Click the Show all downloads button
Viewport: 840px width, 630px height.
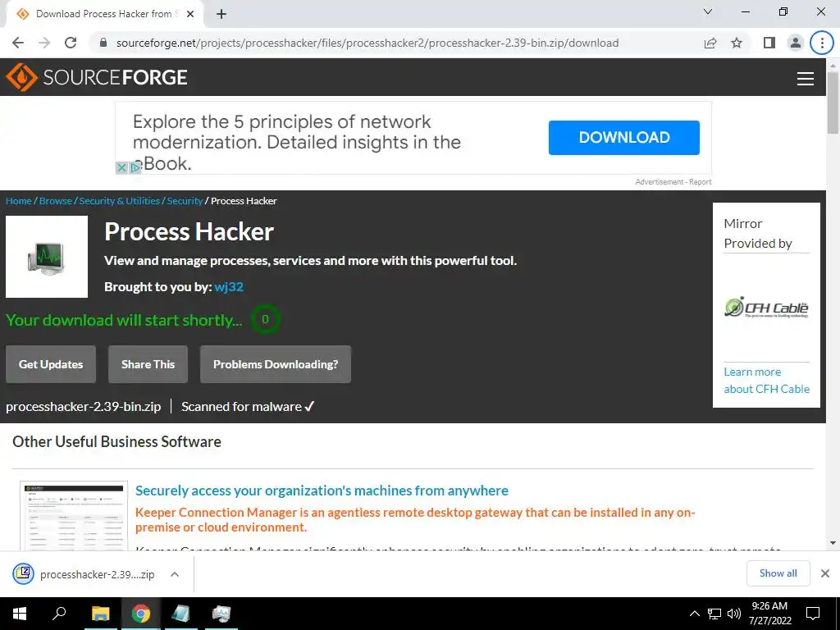tap(778, 573)
